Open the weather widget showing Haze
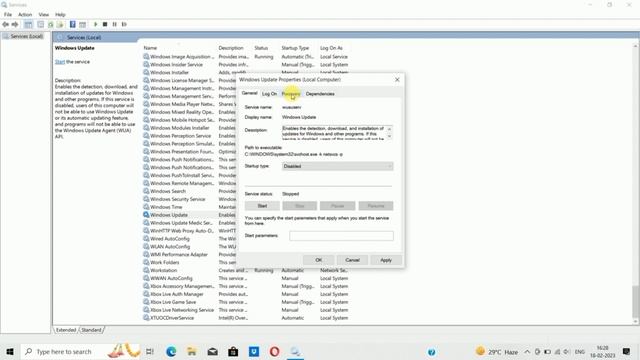Viewport: 640px width, 360px height. (x=497, y=351)
